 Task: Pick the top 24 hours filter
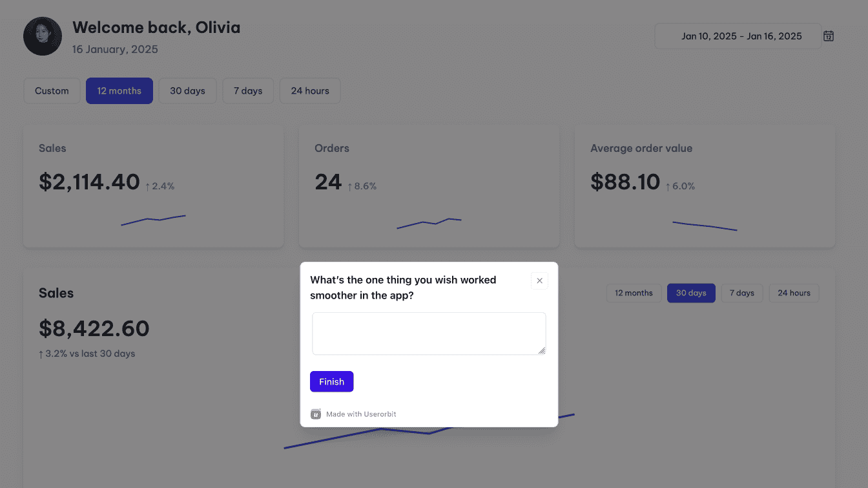[x=310, y=91]
